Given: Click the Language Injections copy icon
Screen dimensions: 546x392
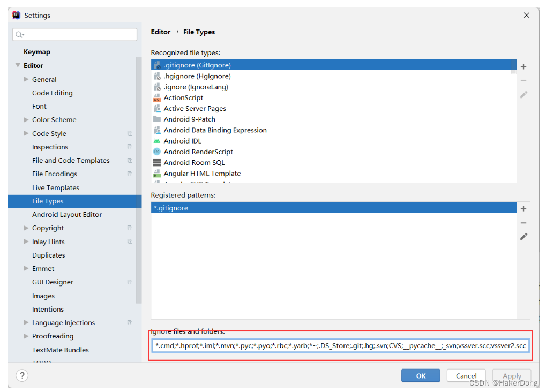Looking at the screenshot, I should (x=130, y=323).
